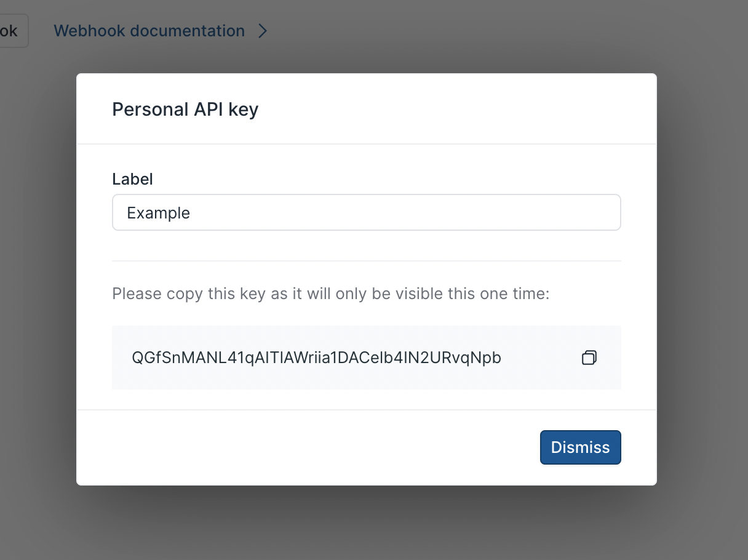
Task: Click into the Label input field
Action: [367, 213]
